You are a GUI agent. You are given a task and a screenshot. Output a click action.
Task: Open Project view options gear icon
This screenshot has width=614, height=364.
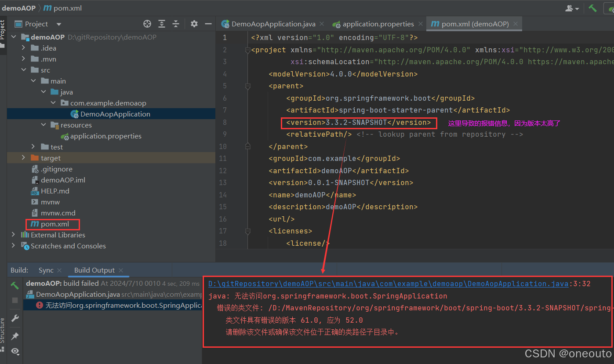coord(193,24)
